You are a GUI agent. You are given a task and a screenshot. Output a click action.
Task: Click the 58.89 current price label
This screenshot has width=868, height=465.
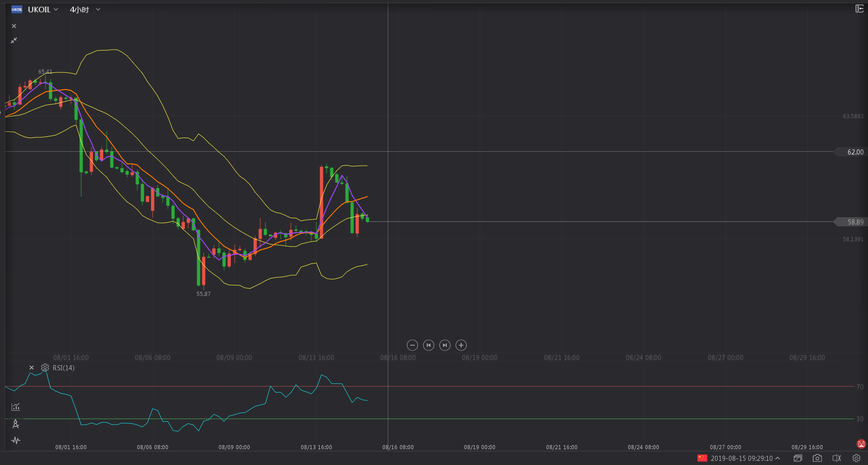coord(852,222)
